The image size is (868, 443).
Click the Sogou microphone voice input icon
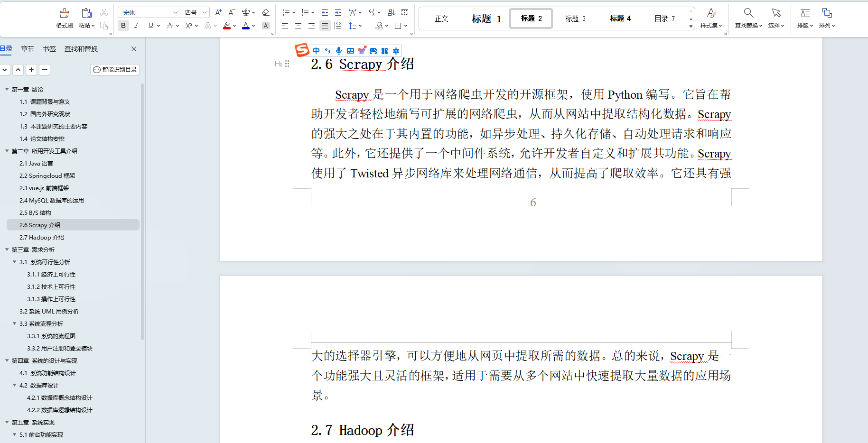click(x=339, y=51)
